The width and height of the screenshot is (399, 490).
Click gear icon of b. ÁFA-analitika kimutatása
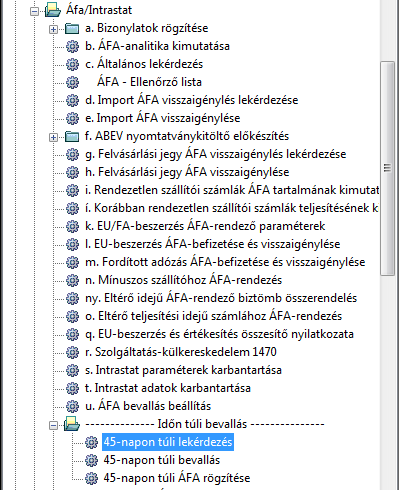[x=72, y=46]
